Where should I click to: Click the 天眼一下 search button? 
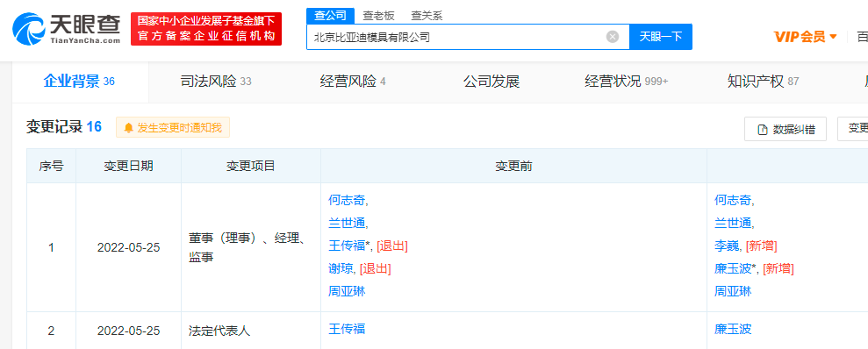coord(661,37)
